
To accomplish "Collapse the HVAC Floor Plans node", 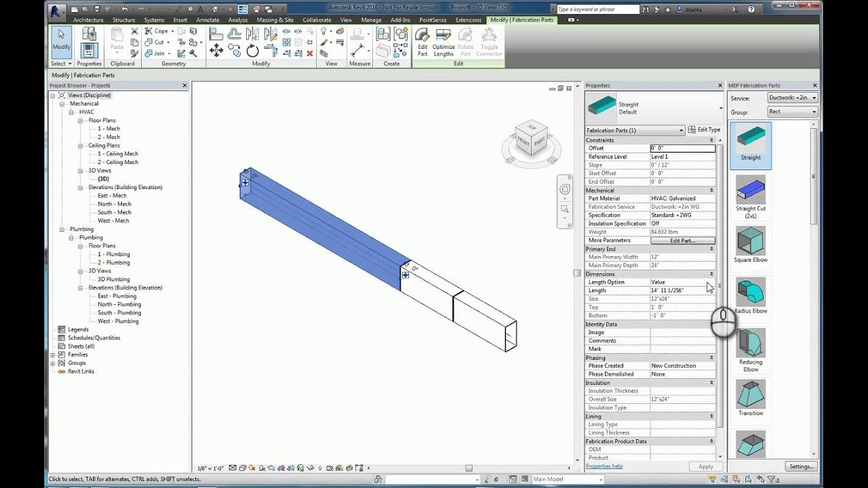I will [81, 121].
